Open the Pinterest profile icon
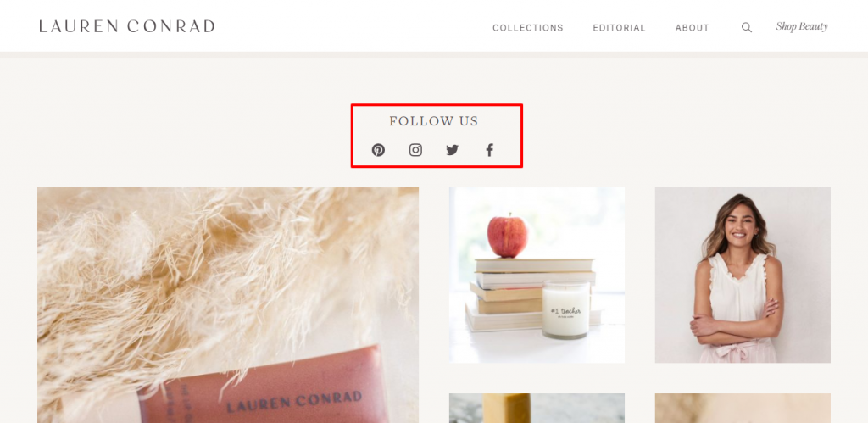Image resolution: width=868 pixels, height=423 pixels. pos(378,150)
